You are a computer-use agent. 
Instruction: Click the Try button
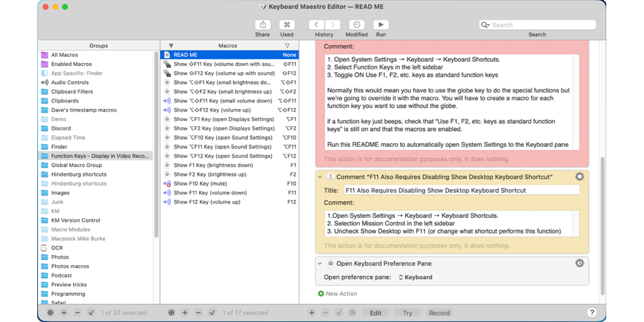tap(407, 313)
